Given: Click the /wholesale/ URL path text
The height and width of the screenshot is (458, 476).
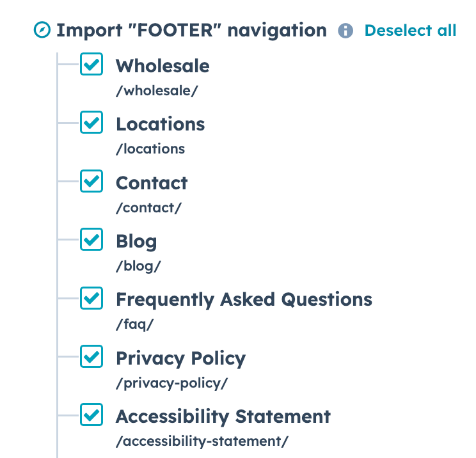Looking at the screenshot, I should (157, 90).
